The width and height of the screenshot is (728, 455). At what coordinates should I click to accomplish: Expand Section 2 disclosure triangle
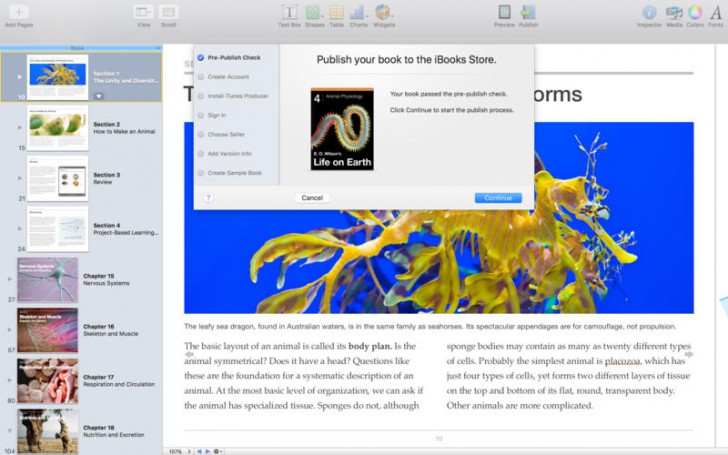click(x=20, y=127)
